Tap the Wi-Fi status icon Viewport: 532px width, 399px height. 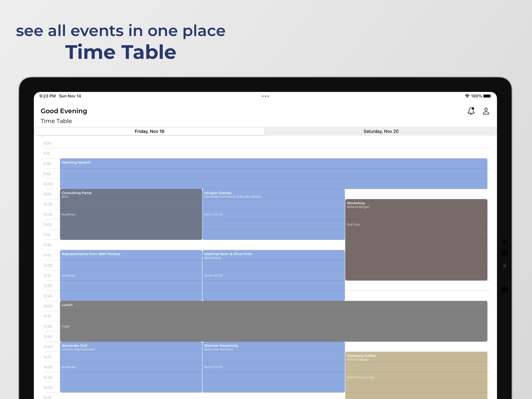click(x=467, y=96)
